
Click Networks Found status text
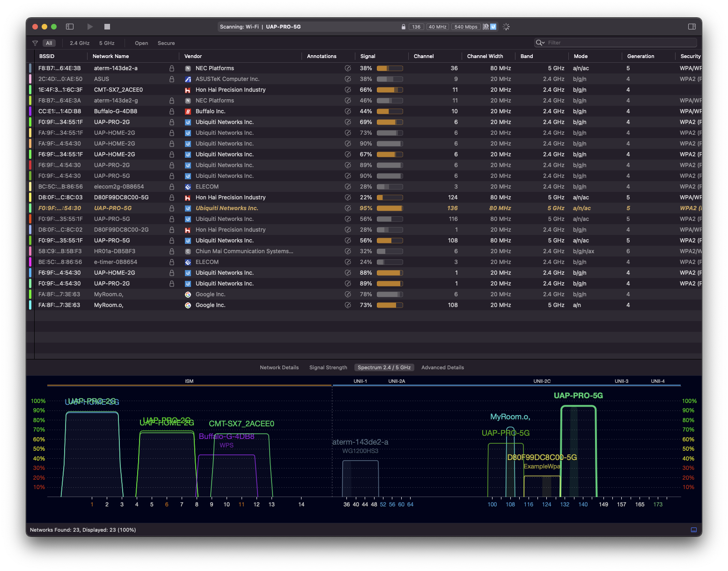click(83, 530)
